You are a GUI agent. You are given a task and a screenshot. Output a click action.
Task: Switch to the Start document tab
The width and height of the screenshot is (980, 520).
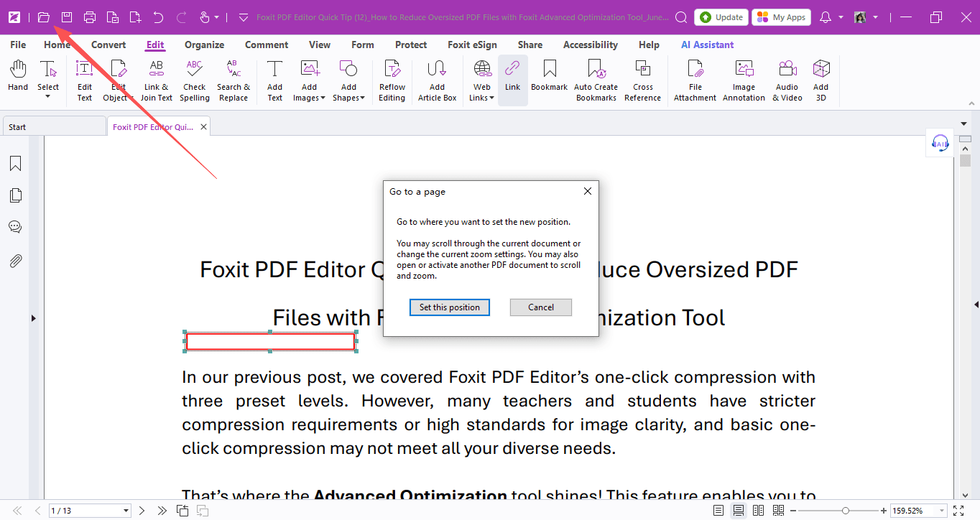pos(54,126)
